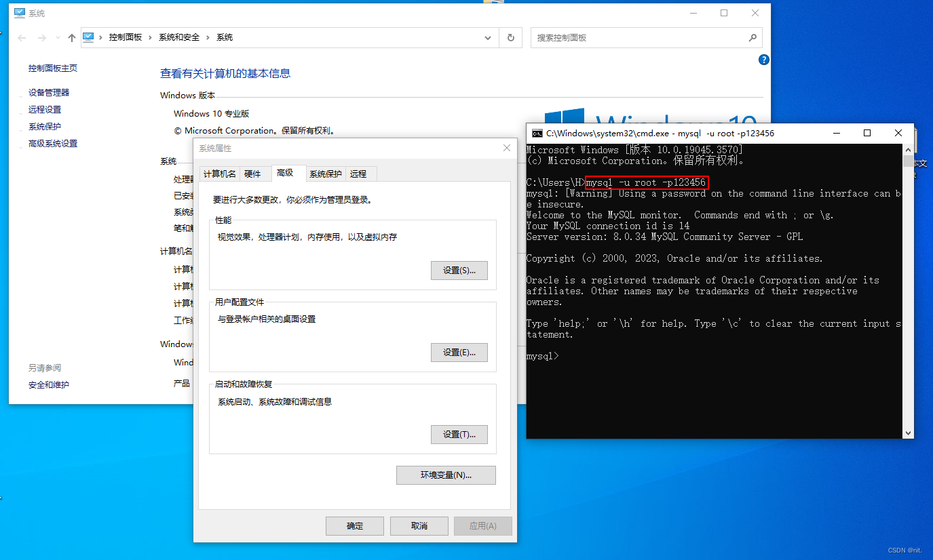This screenshot has width=933, height=560.
Task: Click the forward navigation arrow
Action: click(42, 38)
